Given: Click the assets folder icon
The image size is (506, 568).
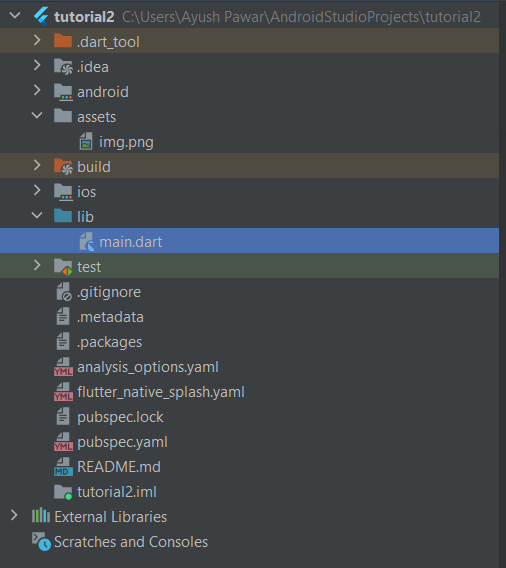Looking at the screenshot, I should [x=63, y=116].
